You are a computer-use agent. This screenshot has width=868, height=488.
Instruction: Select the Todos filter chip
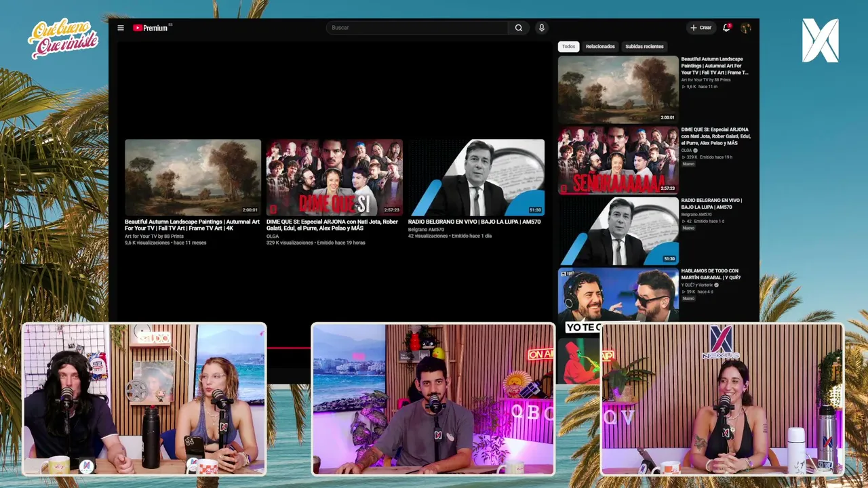568,47
